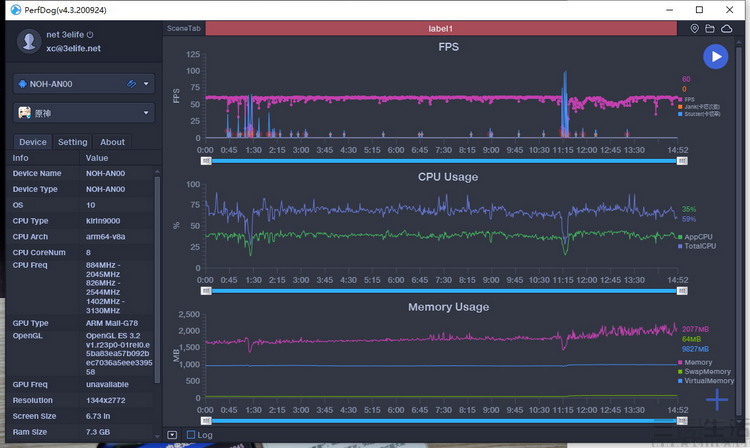Click the USB link icon in device selector
This screenshot has width=750, height=448.
point(131,84)
